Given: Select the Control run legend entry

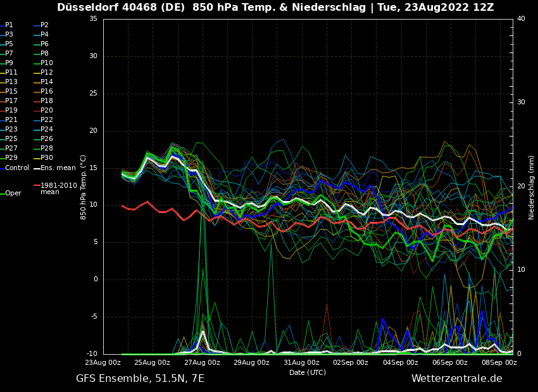Looking at the screenshot, I should (x=17, y=168).
